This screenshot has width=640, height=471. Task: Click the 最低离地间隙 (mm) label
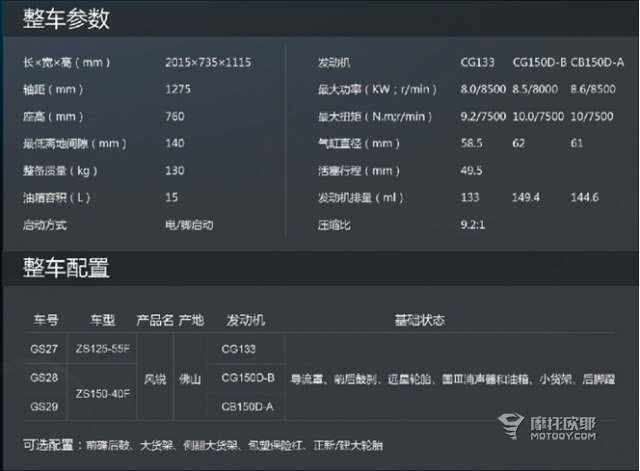75,144
